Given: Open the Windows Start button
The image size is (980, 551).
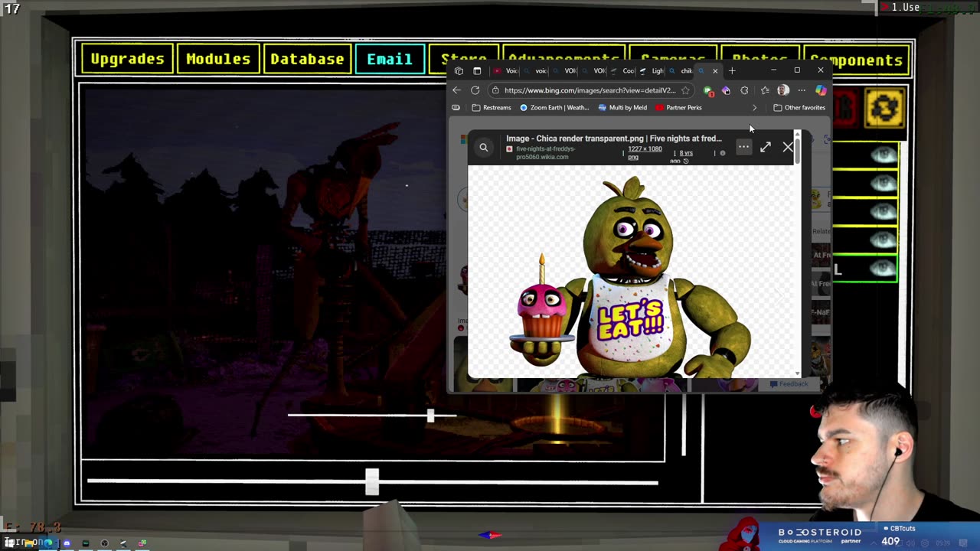Looking at the screenshot, I should pos(9,543).
